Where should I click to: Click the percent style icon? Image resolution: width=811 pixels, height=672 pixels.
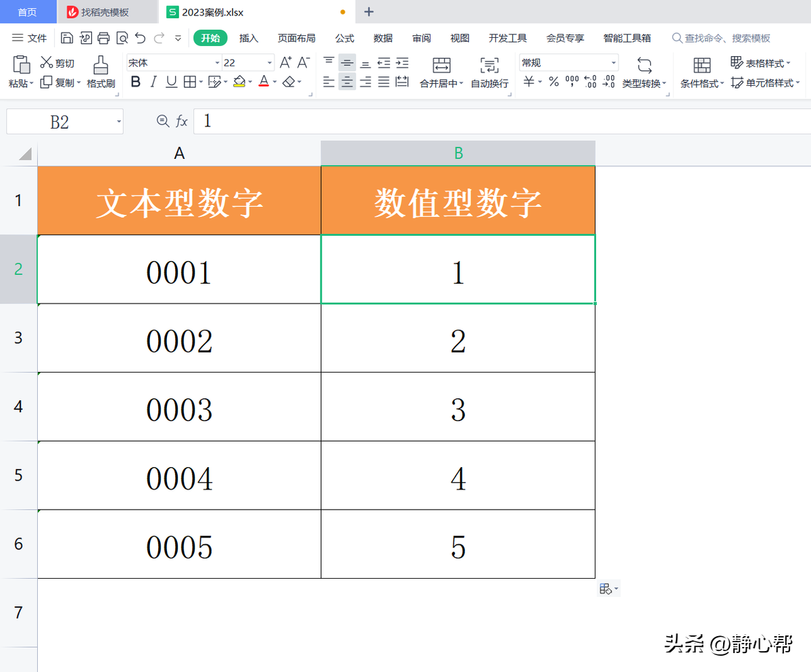coord(554,82)
